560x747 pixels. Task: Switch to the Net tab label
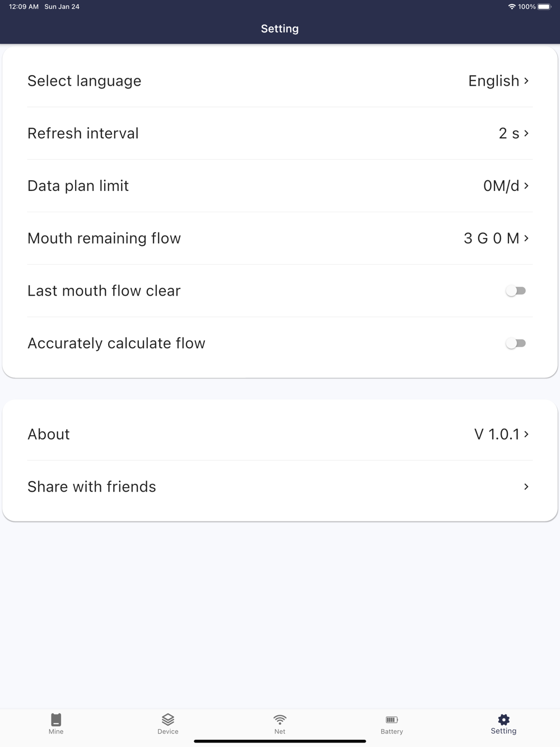[x=280, y=731]
